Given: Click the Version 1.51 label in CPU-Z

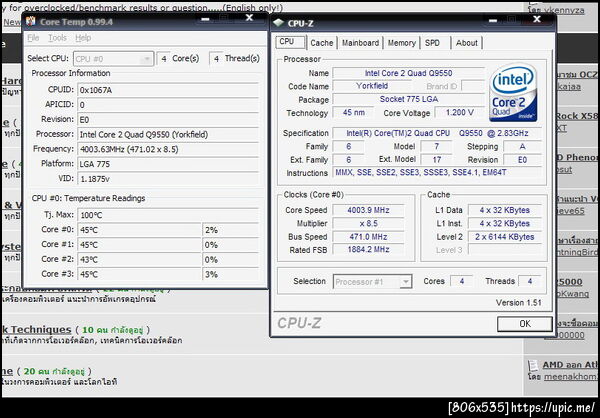Looking at the screenshot, I should [x=518, y=303].
